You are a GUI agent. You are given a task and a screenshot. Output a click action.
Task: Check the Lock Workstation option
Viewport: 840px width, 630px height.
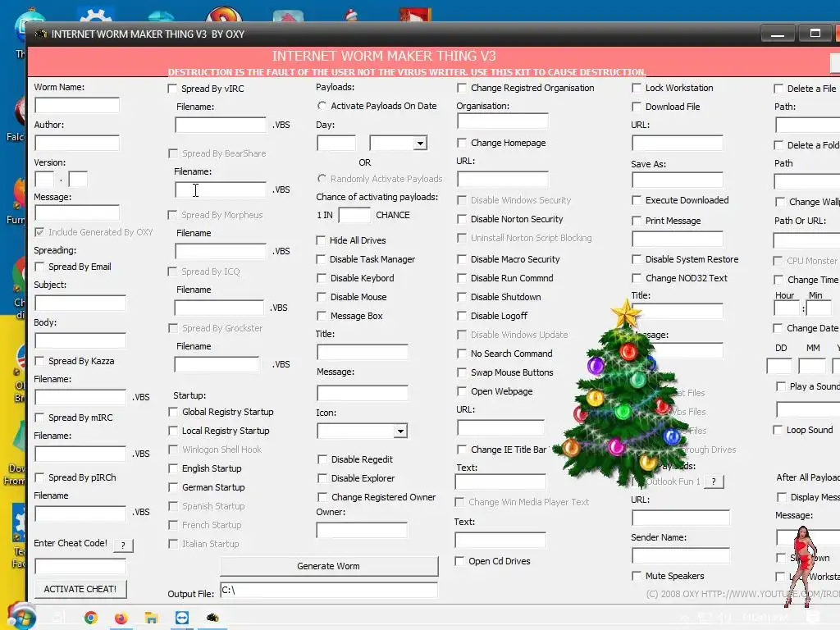tap(637, 88)
